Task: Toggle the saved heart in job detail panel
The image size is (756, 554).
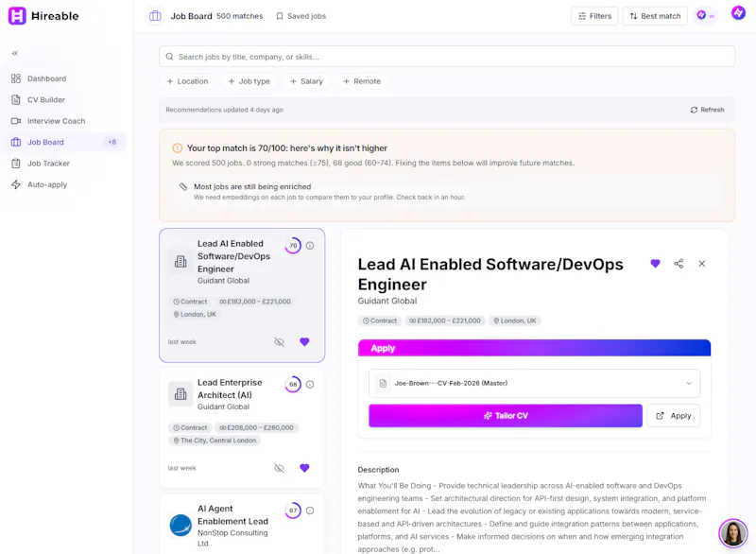Action: tap(655, 263)
